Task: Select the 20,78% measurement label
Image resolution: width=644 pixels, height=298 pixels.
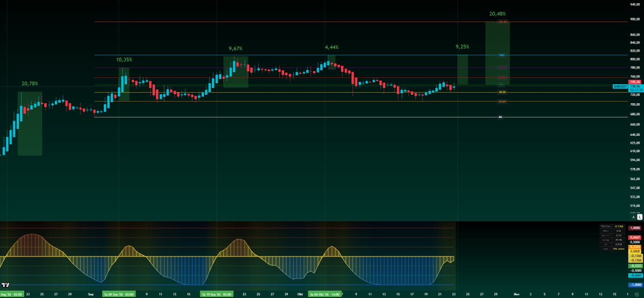Action: point(30,84)
